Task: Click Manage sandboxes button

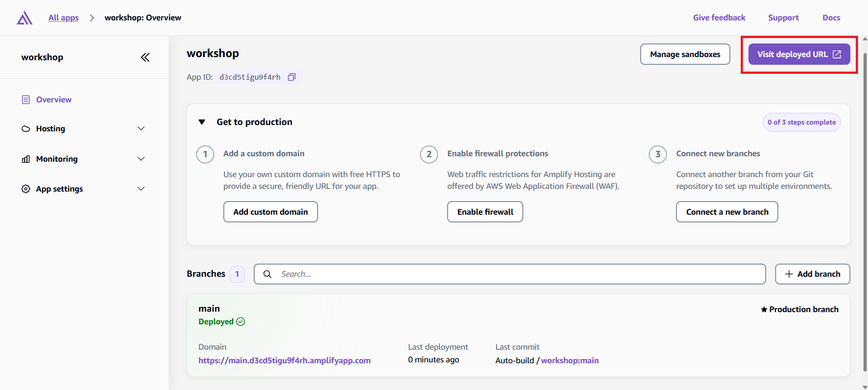Action: pyautogui.click(x=685, y=54)
